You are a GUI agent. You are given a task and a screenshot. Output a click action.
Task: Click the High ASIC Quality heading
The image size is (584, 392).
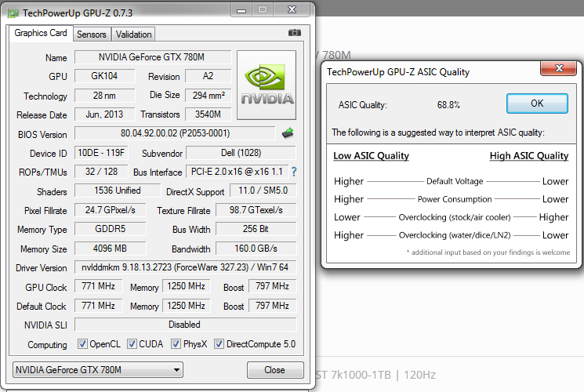[x=529, y=156]
